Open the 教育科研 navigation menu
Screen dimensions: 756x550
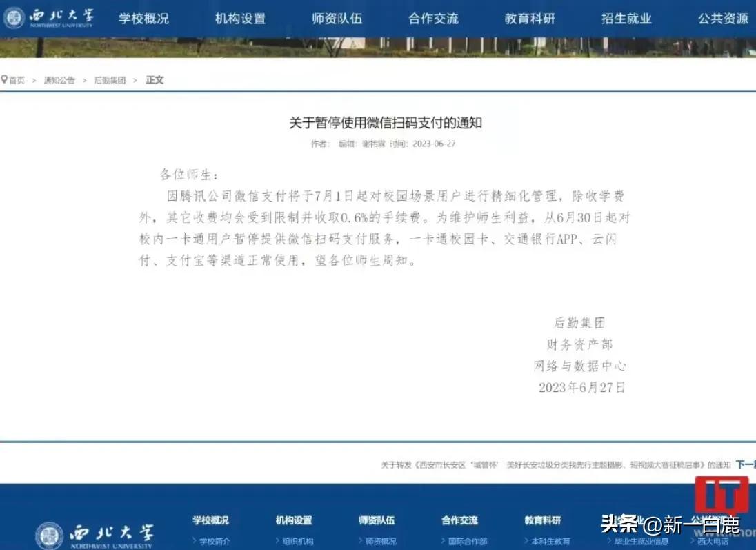[529, 19]
